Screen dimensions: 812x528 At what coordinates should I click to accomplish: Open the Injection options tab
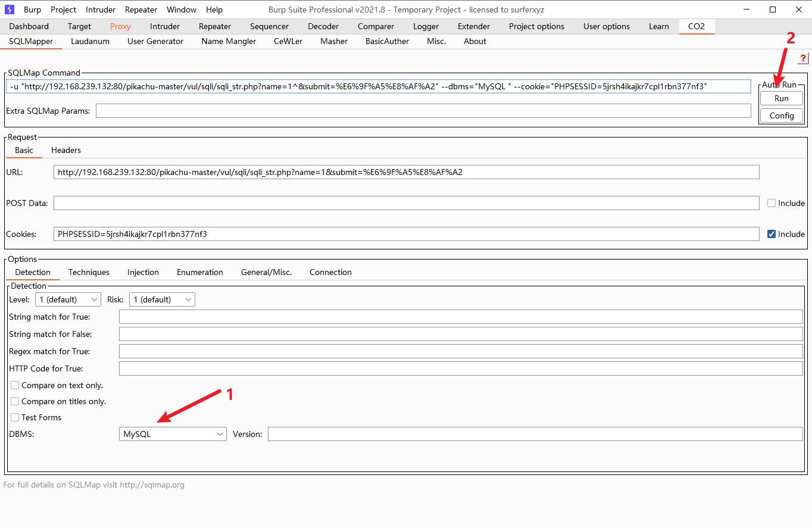click(143, 272)
